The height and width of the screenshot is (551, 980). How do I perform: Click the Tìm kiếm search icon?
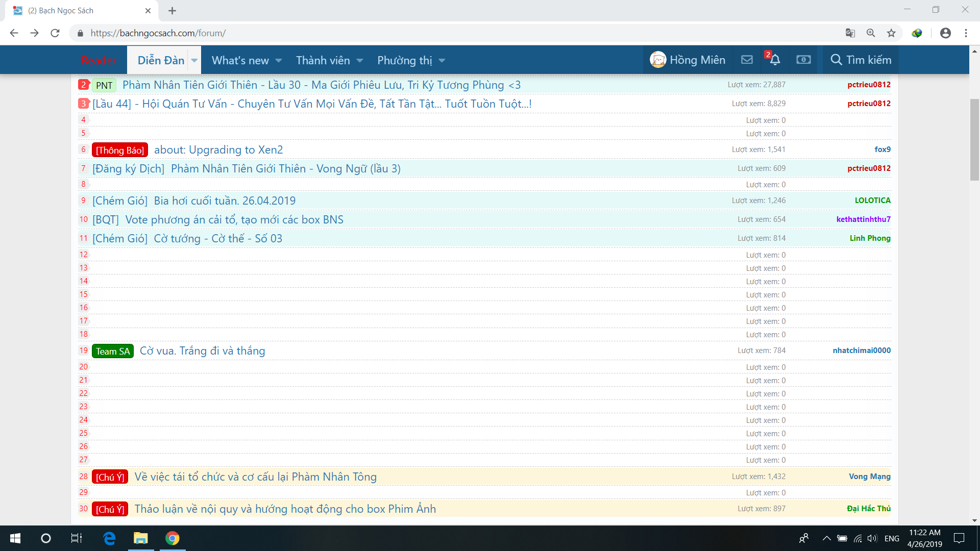(x=836, y=60)
